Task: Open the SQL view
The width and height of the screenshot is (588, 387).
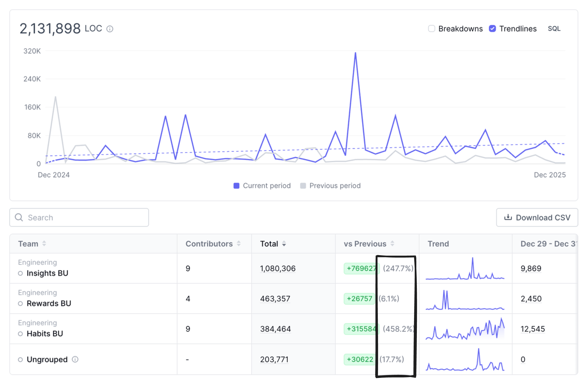Action: (x=554, y=29)
